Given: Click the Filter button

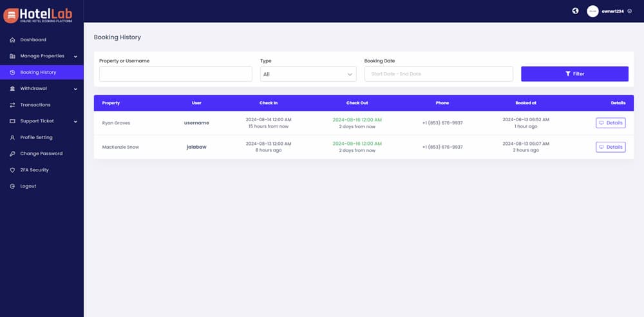Looking at the screenshot, I should pyautogui.click(x=574, y=74).
